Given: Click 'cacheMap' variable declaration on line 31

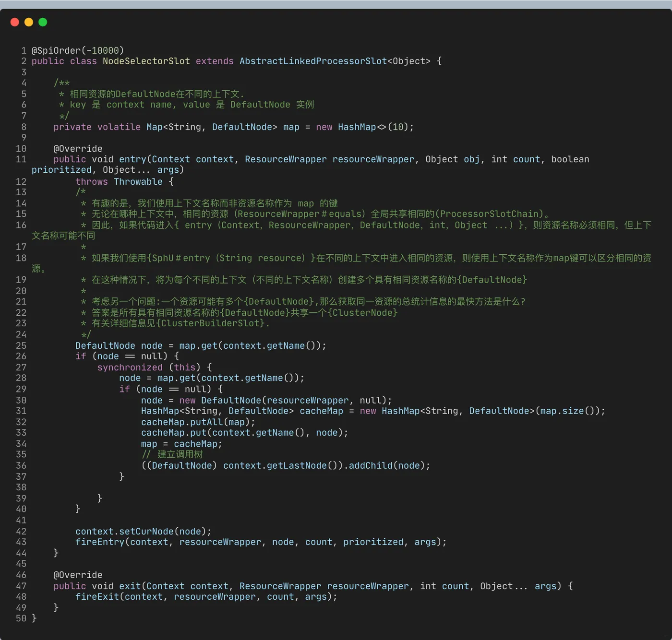Looking at the screenshot, I should [x=321, y=411].
